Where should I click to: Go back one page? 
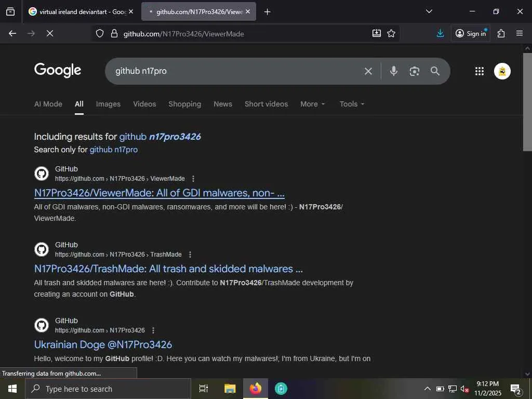12,33
